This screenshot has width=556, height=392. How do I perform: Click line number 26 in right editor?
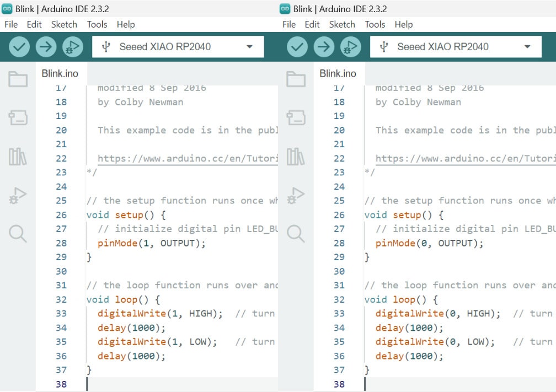[339, 215]
